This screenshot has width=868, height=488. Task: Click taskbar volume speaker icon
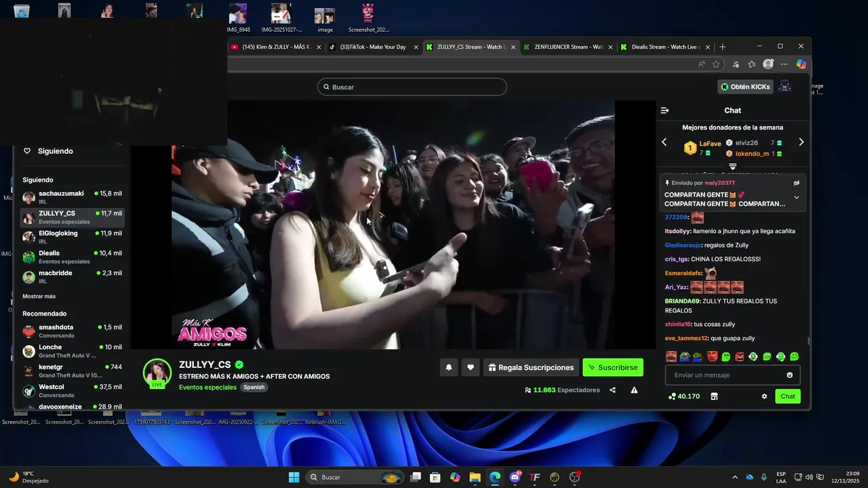[808, 477]
